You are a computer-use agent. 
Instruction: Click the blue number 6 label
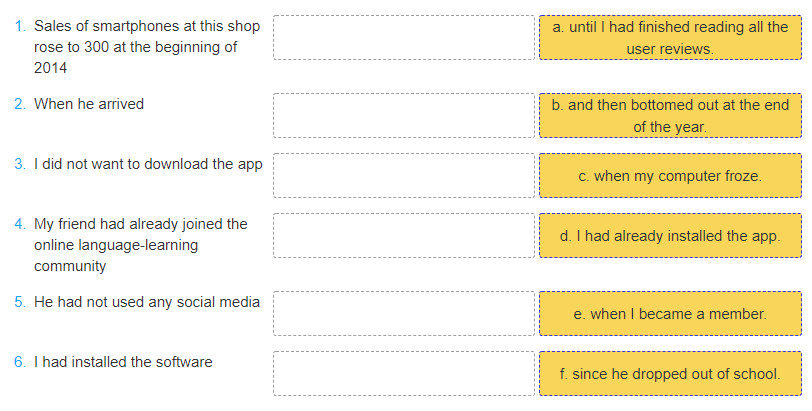coord(20,362)
